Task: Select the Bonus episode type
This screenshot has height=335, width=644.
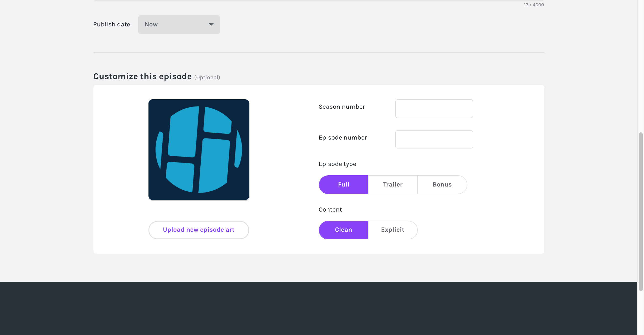Action: click(442, 184)
